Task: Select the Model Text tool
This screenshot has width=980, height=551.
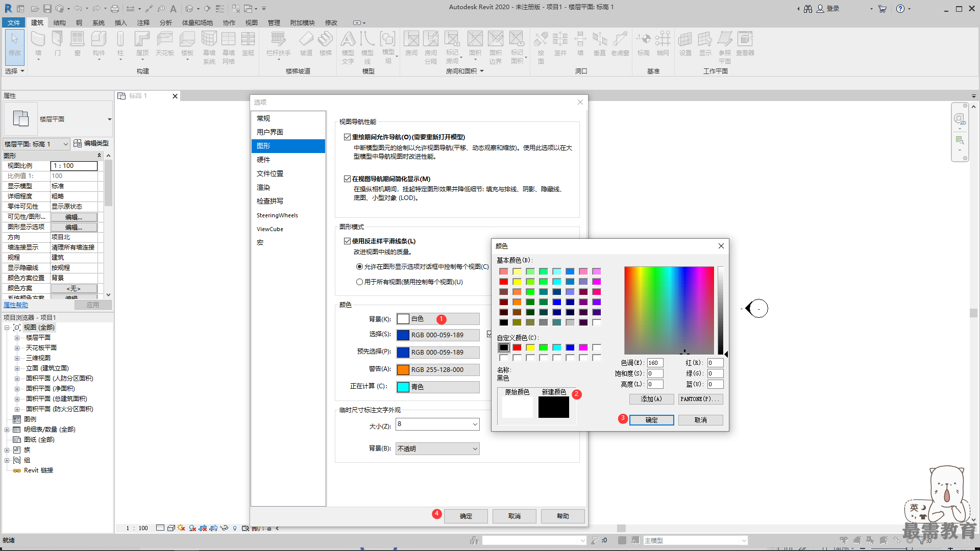Action: click(x=348, y=47)
